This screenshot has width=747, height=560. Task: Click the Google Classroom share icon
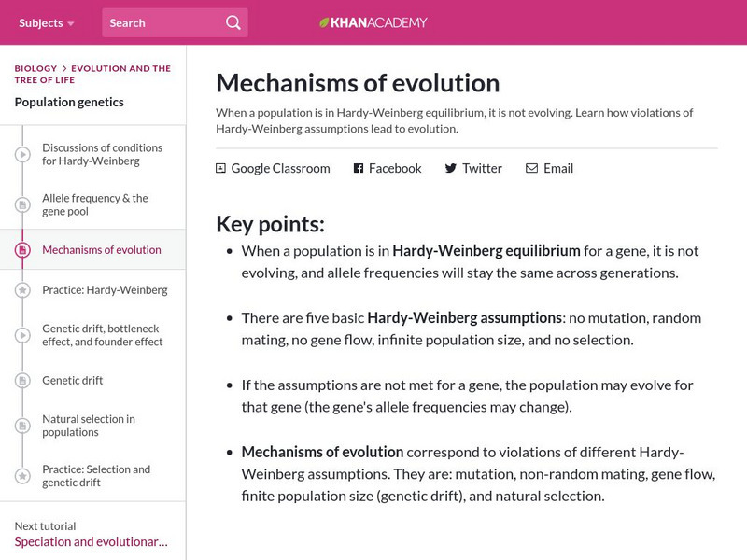pyautogui.click(x=220, y=168)
